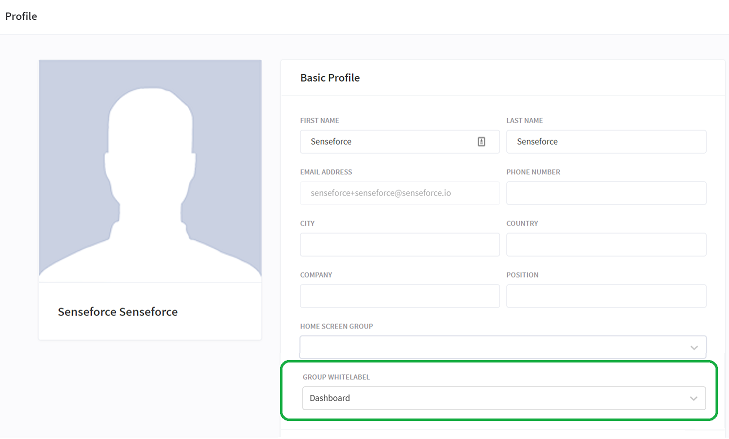Click the FIRST NAME field label

tap(319, 120)
